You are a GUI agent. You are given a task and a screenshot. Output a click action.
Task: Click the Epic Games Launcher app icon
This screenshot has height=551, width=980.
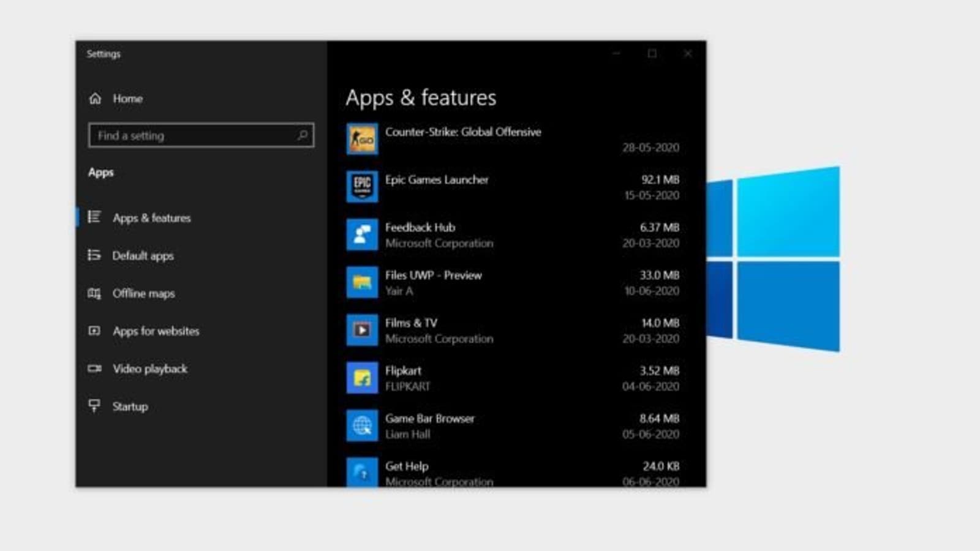pyautogui.click(x=362, y=187)
